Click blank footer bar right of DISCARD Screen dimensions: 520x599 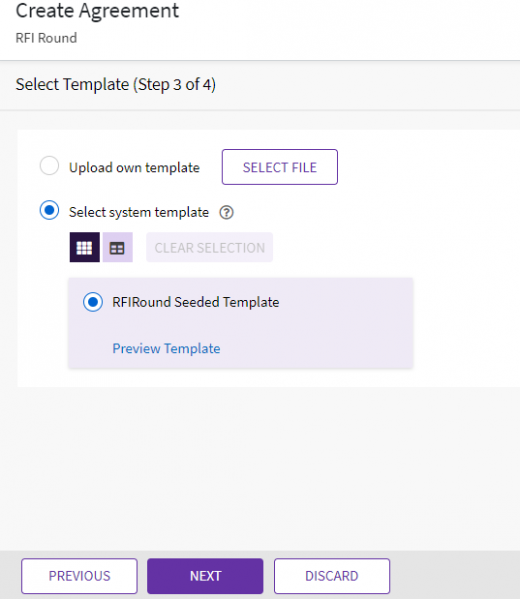tap(455, 576)
